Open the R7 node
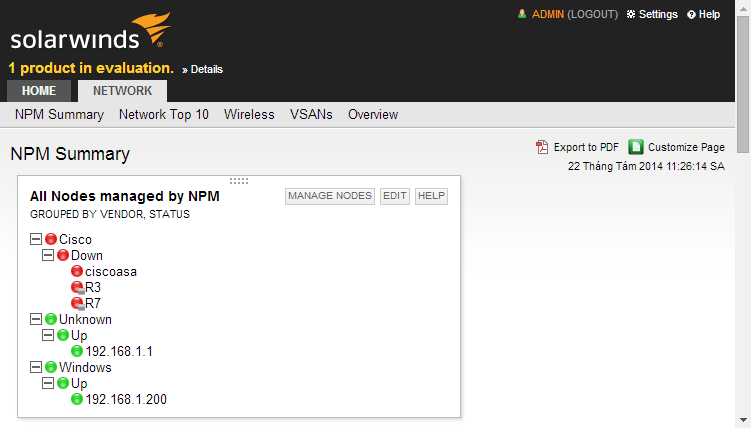This screenshot has width=751, height=428. 93,303
